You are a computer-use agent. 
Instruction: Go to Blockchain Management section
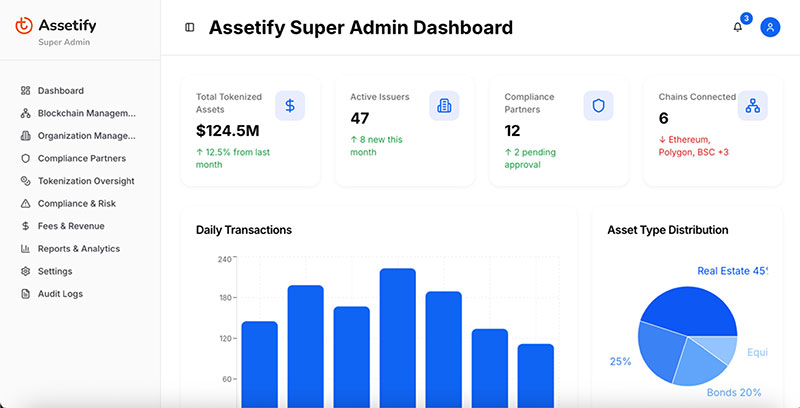tap(86, 113)
